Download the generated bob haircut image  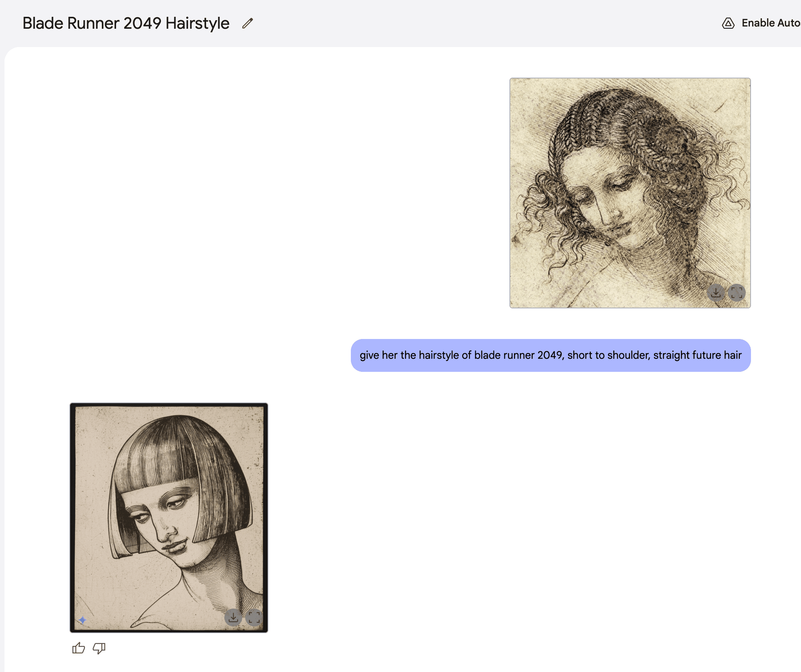233,617
